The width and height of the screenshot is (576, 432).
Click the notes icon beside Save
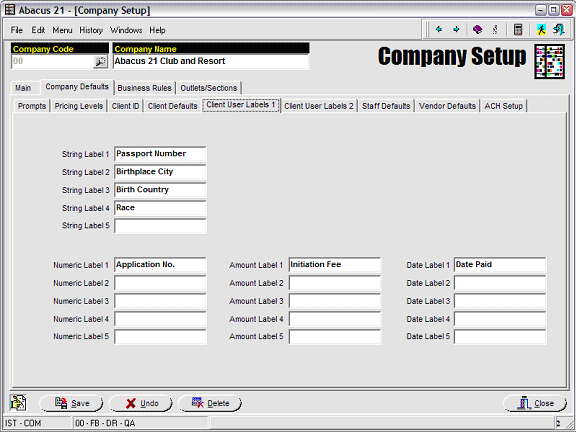18,403
